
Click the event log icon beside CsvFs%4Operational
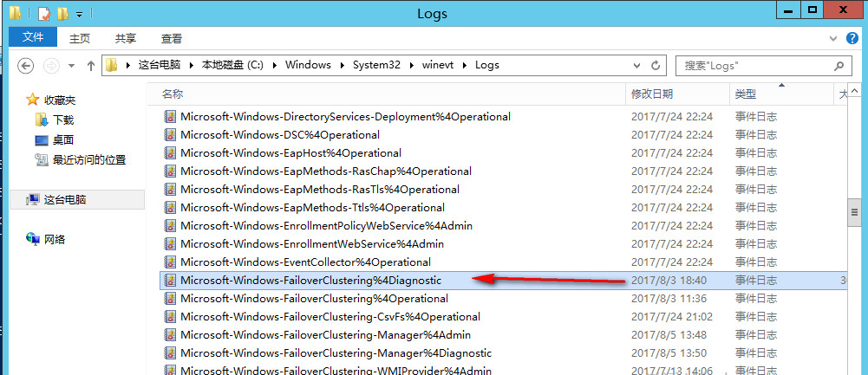pyautogui.click(x=170, y=316)
